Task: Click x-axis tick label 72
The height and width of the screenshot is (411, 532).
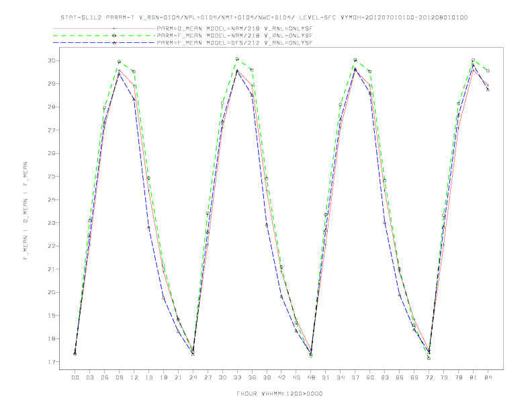Action: click(x=429, y=377)
